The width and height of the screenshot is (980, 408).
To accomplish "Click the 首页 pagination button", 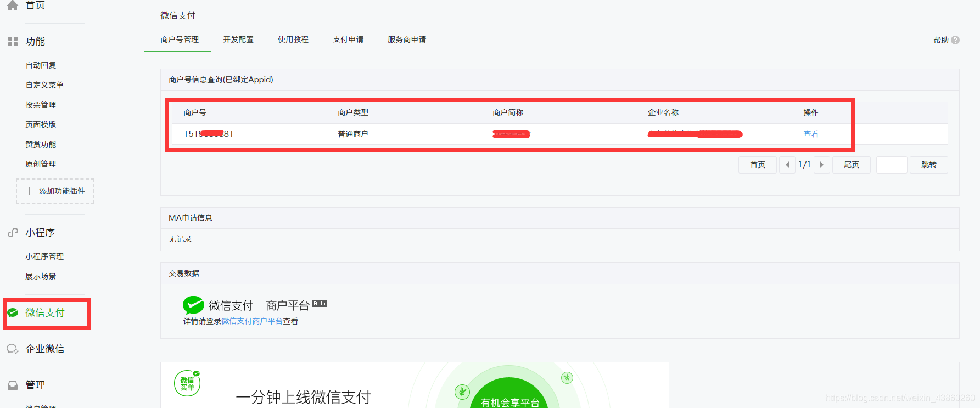I will 758,165.
